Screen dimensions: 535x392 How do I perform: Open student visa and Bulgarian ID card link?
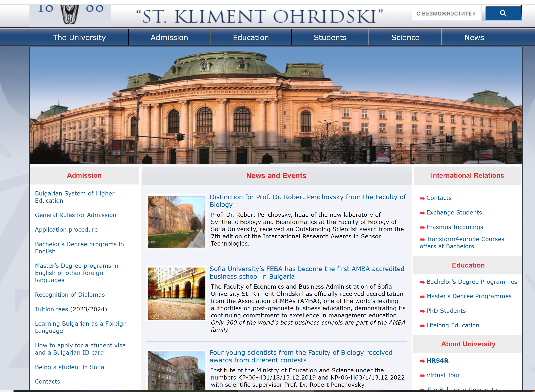click(x=80, y=349)
